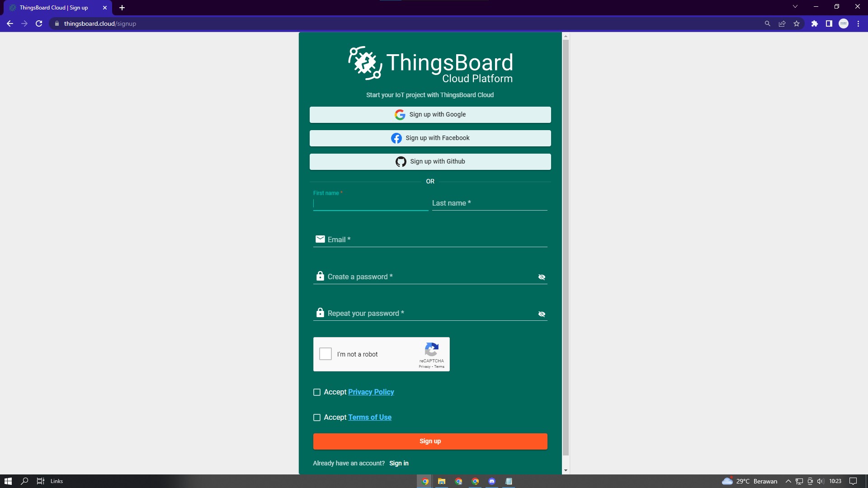Toggle visibility of Create a password
The width and height of the screenshot is (868, 488).
click(x=542, y=277)
